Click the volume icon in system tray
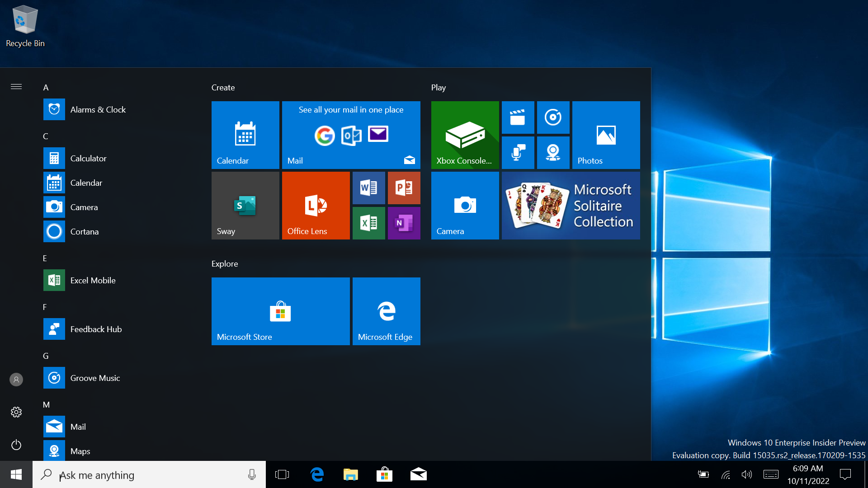This screenshot has width=868, height=488. point(746,474)
